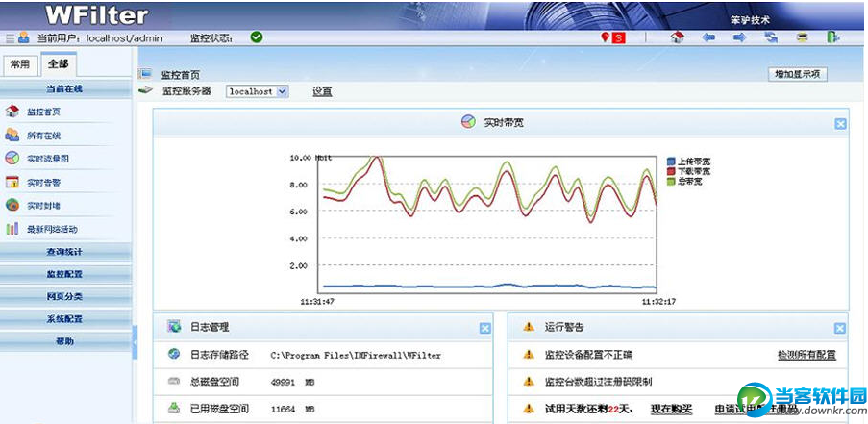Collapse the 当前在线 sidebar section
868x424 pixels.
click(x=65, y=89)
